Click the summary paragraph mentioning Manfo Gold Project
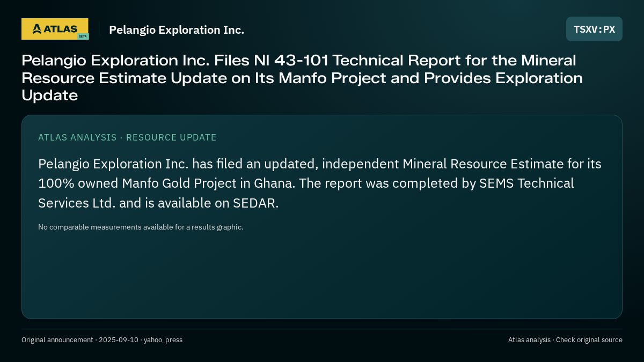This screenshot has width=644, height=362. tap(320, 183)
